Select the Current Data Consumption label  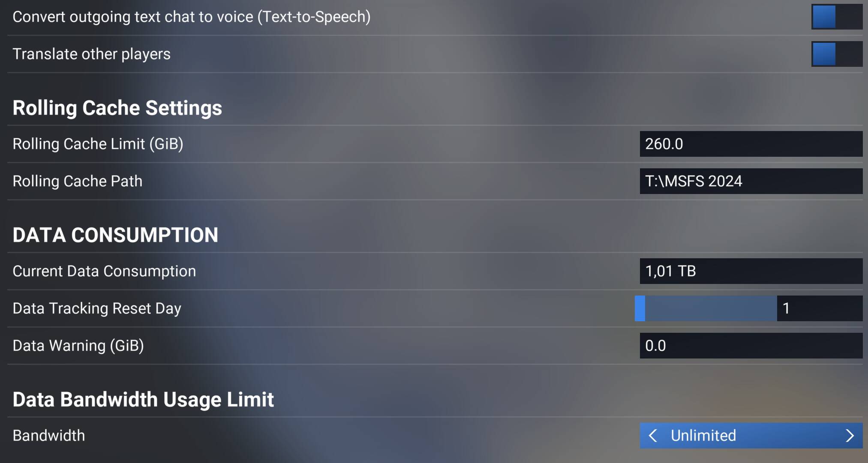point(104,272)
